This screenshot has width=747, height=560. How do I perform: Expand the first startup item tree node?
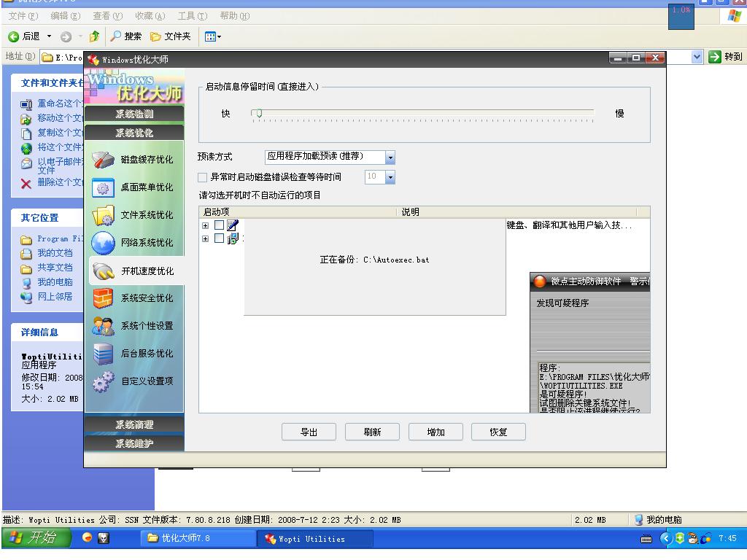coord(205,225)
